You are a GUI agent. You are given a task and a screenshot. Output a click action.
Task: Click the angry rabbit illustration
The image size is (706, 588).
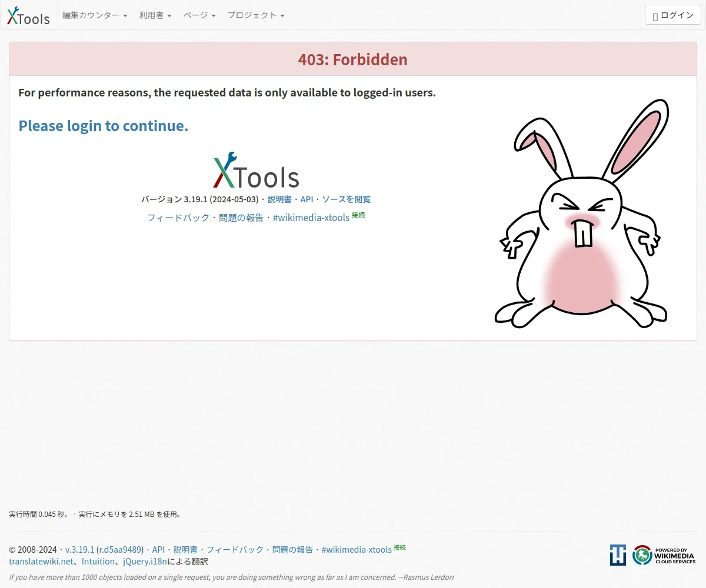[581, 213]
